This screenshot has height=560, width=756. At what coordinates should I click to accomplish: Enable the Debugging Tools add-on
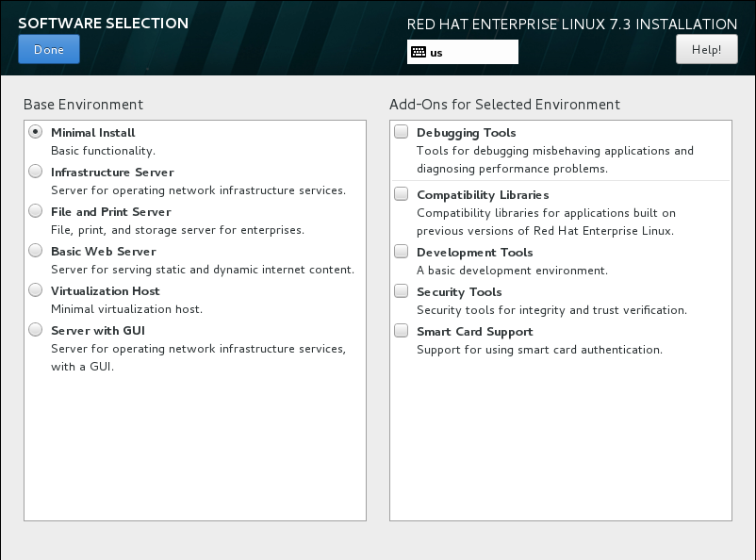(402, 132)
